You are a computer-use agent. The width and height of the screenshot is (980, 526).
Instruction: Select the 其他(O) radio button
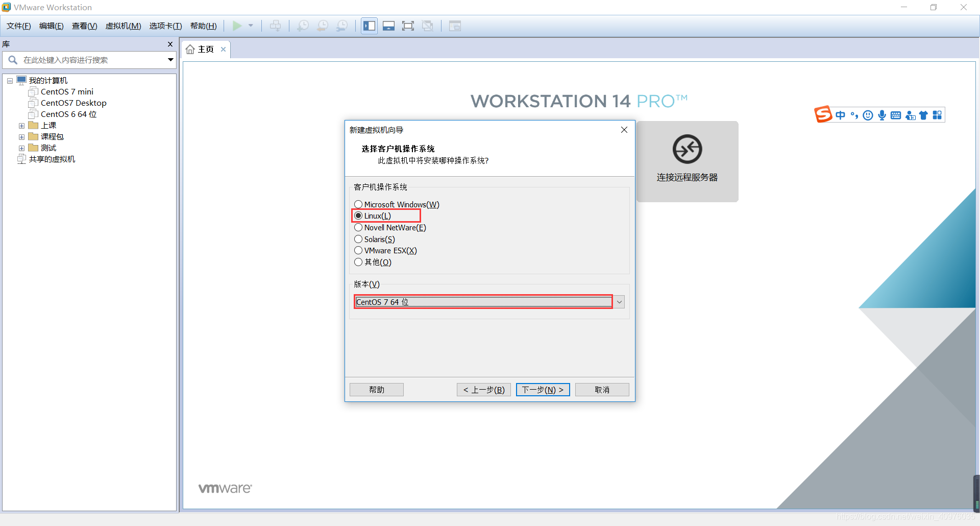[x=358, y=262]
